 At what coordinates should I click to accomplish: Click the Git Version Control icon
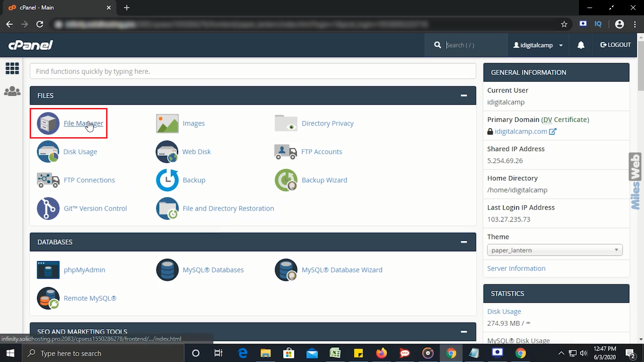[x=48, y=208]
